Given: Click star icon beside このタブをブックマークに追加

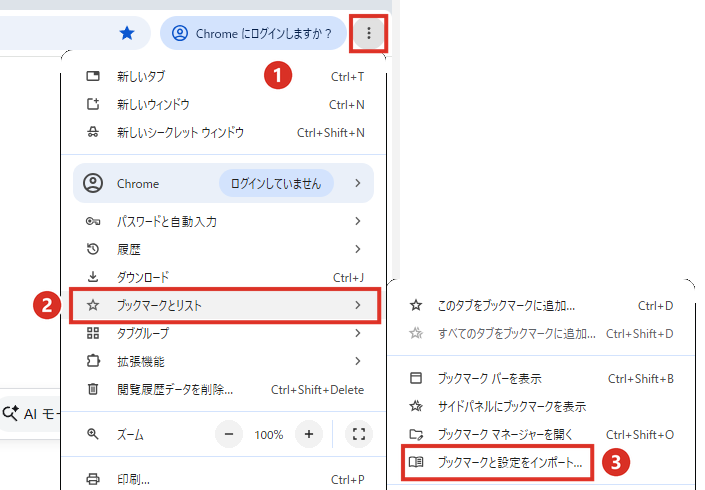Looking at the screenshot, I should (416, 306).
